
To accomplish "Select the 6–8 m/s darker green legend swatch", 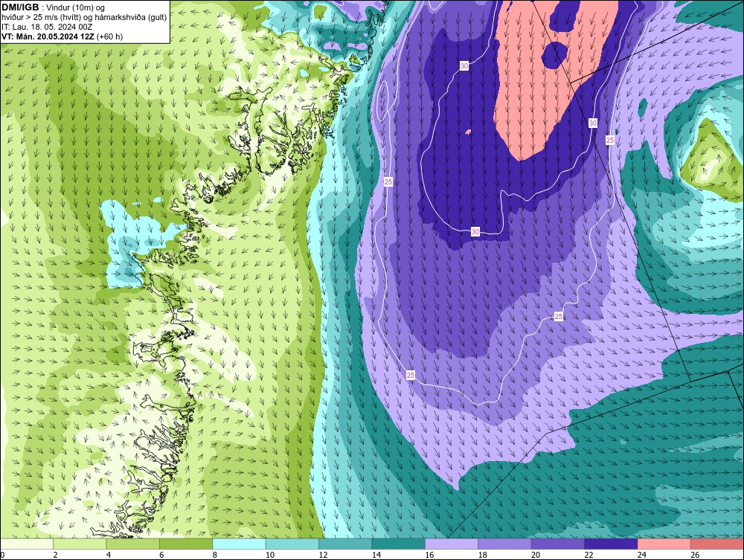I will [186, 544].
